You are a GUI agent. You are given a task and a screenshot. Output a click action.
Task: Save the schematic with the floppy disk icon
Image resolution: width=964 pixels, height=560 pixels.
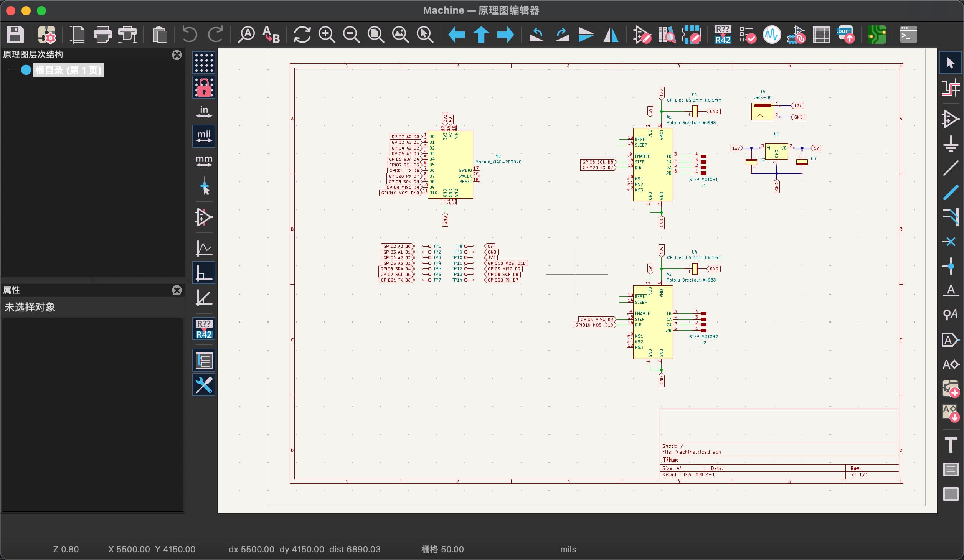[15, 35]
